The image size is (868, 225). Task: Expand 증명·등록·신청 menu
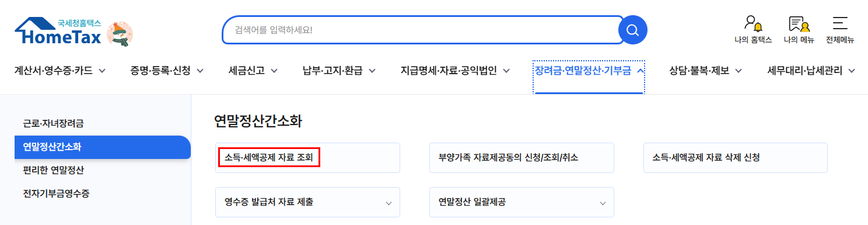point(167,71)
